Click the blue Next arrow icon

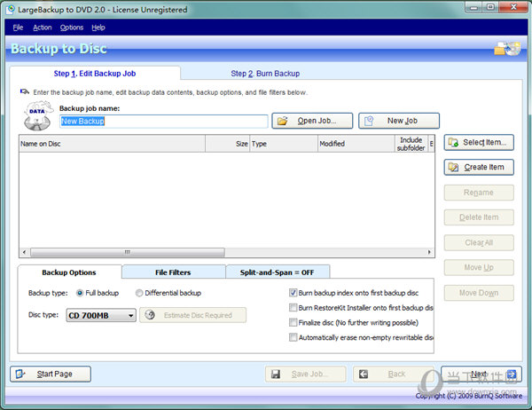(x=512, y=375)
